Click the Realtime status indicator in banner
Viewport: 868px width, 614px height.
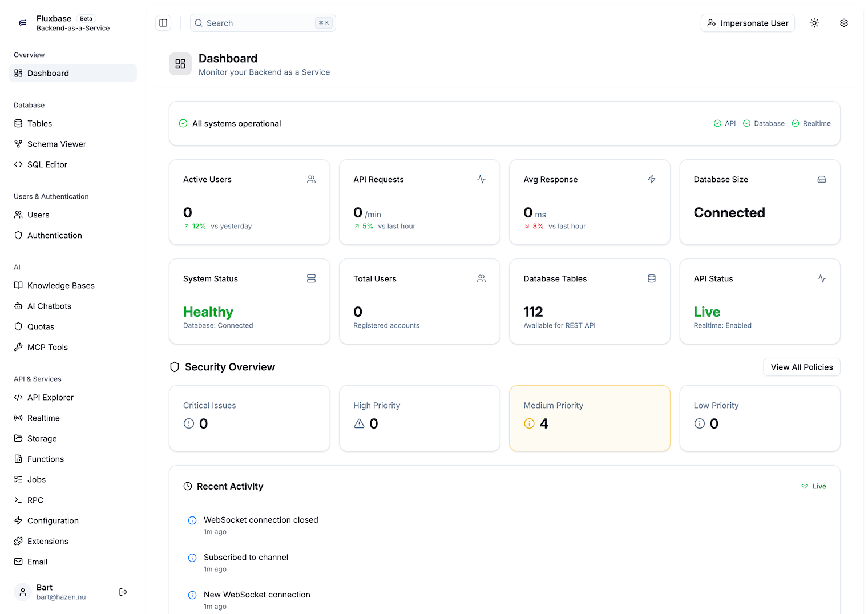(811, 123)
